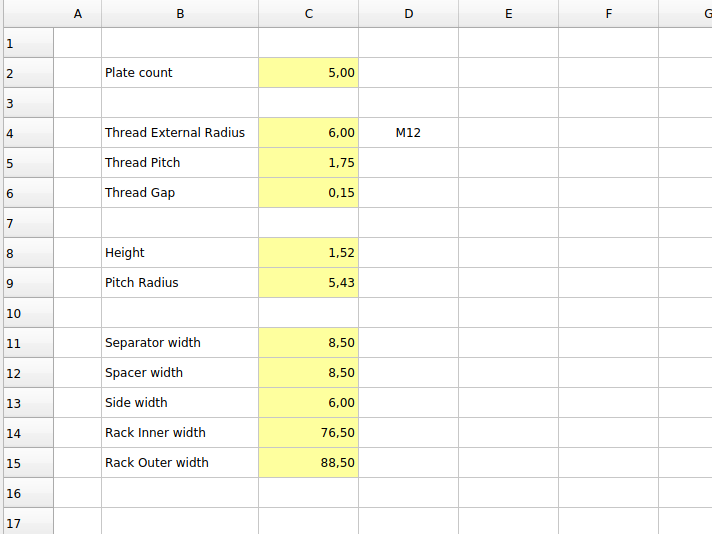Click the M12 cell
The width and height of the screenshot is (712, 534).
click(408, 133)
